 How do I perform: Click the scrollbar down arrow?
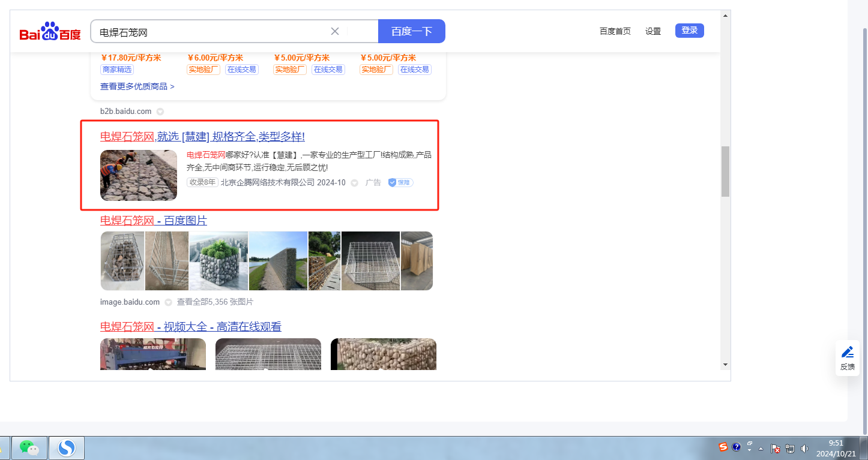[x=725, y=364]
